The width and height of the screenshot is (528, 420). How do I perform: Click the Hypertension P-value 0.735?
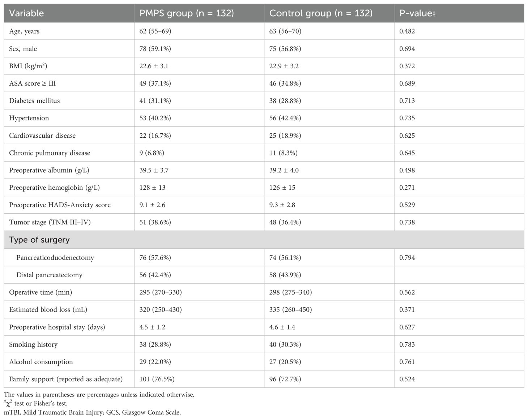(407, 118)
